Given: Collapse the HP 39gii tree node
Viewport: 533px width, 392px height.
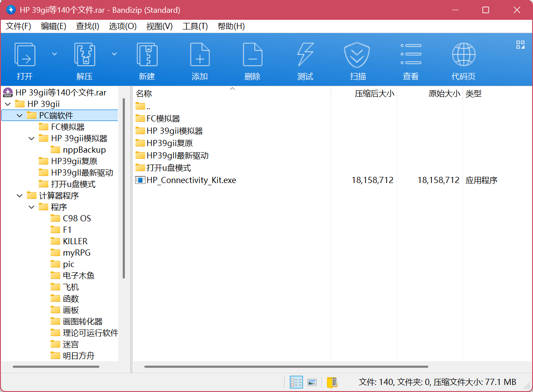Looking at the screenshot, I should pyautogui.click(x=7, y=104).
